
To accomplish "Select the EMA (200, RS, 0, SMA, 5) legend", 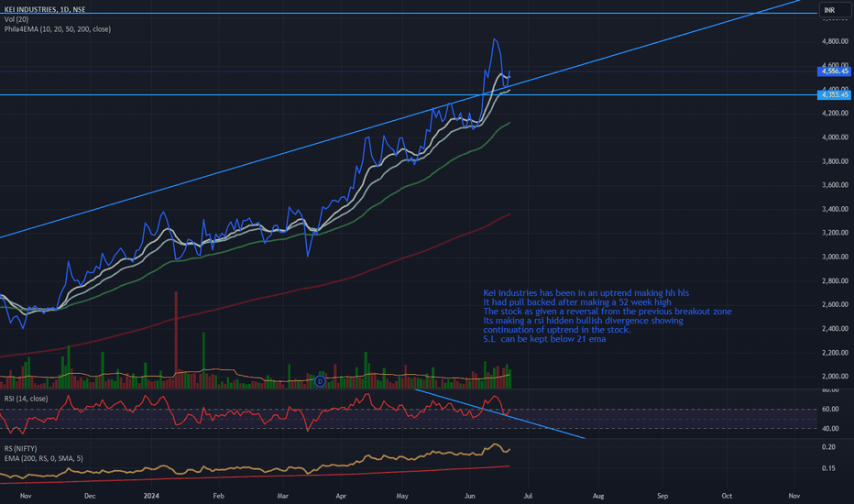I will click(44, 458).
